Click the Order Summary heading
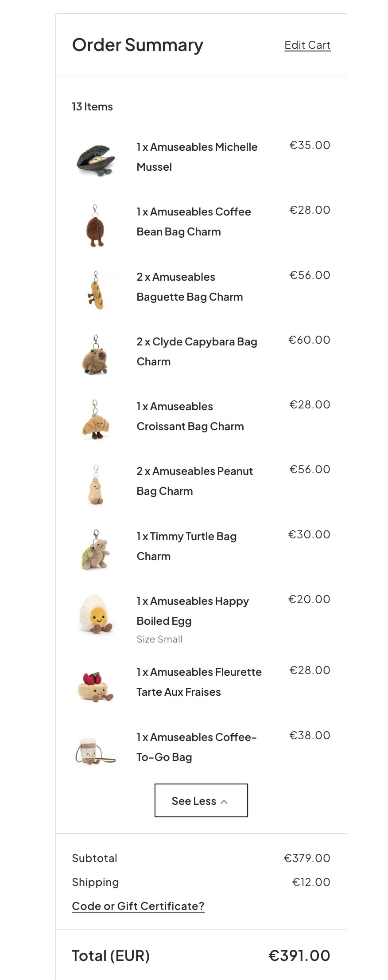This screenshot has width=388, height=980. tap(138, 45)
